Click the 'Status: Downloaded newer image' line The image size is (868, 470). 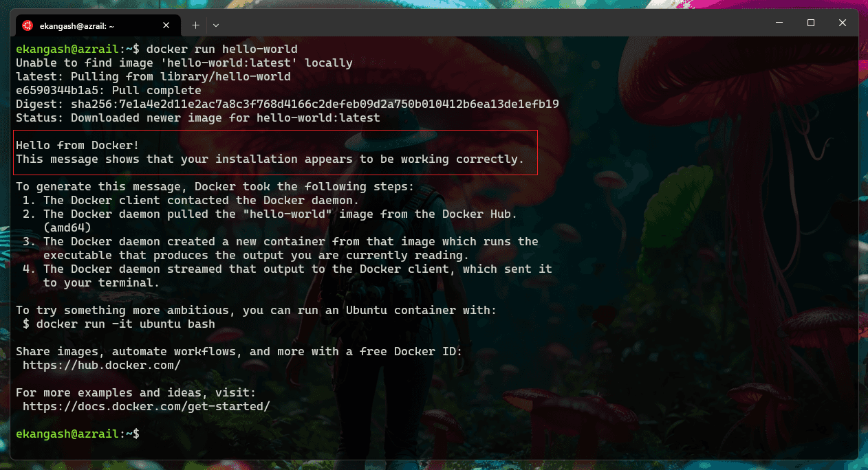click(x=197, y=118)
